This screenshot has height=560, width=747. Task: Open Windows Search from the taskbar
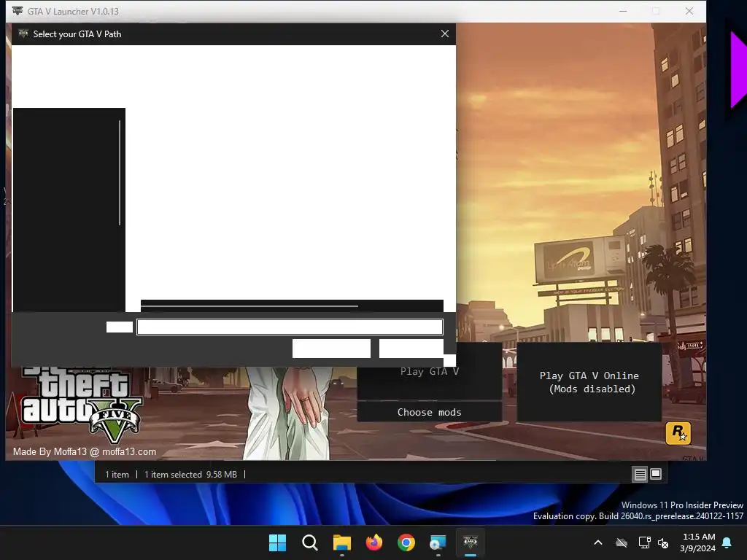coord(309,542)
